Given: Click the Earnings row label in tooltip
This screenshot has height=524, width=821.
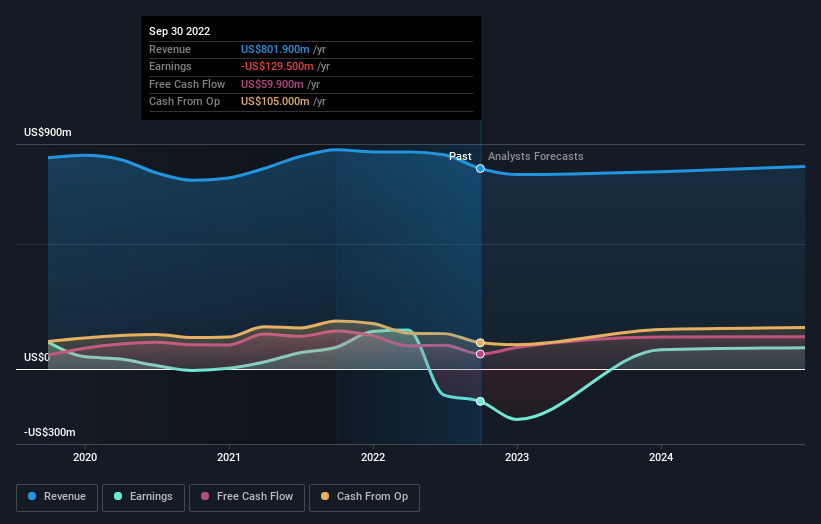Looking at the screenshot, I should tap(170, 66).
